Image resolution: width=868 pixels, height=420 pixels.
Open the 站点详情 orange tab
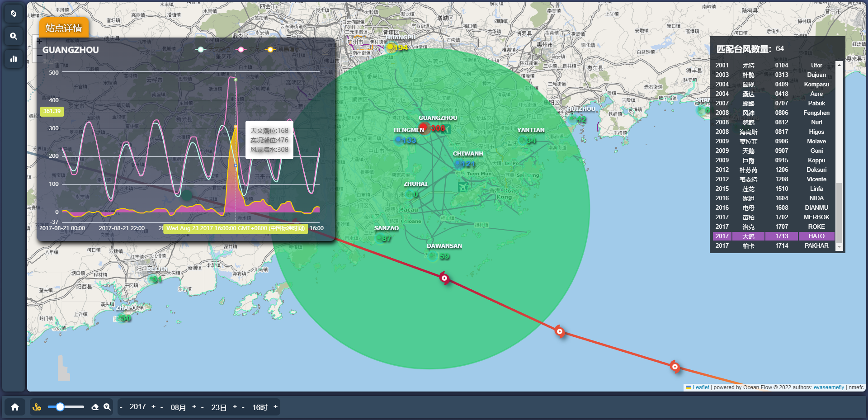pos(64,28)
